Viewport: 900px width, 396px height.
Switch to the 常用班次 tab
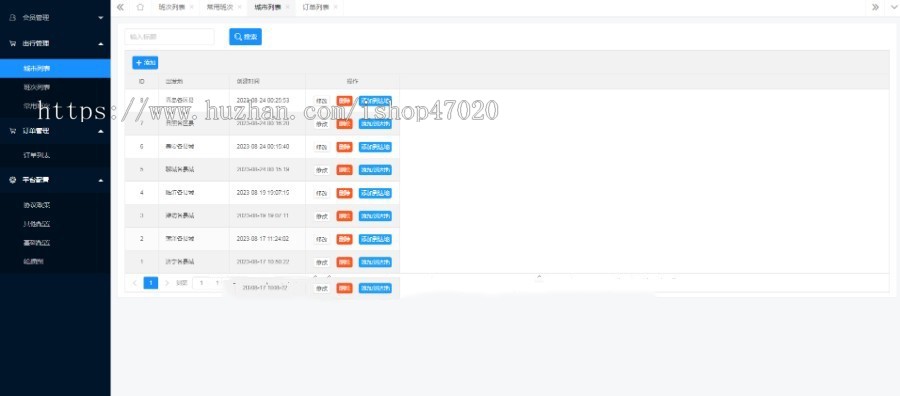[x=220, y=7]
